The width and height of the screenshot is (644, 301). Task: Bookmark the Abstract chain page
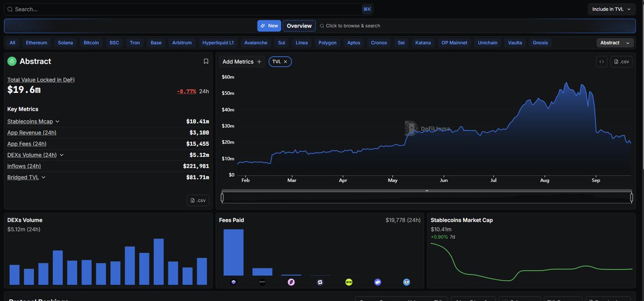(206, 61)
